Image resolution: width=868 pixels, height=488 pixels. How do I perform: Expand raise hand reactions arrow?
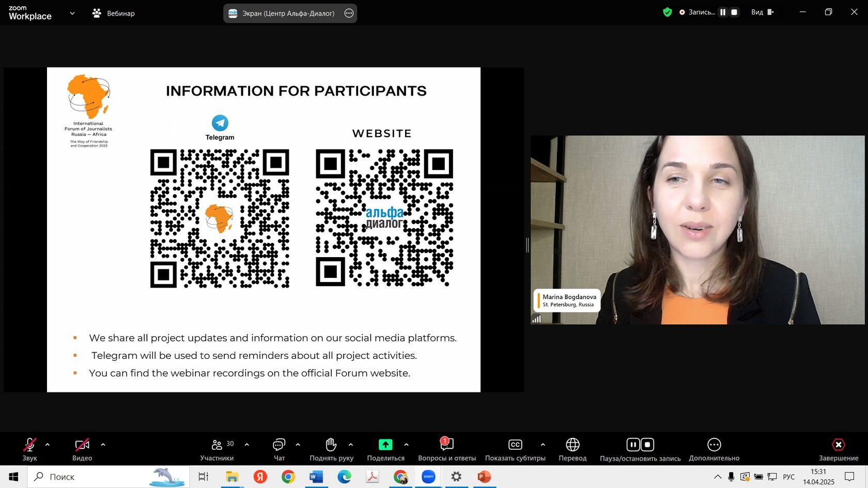pos(351,445)
